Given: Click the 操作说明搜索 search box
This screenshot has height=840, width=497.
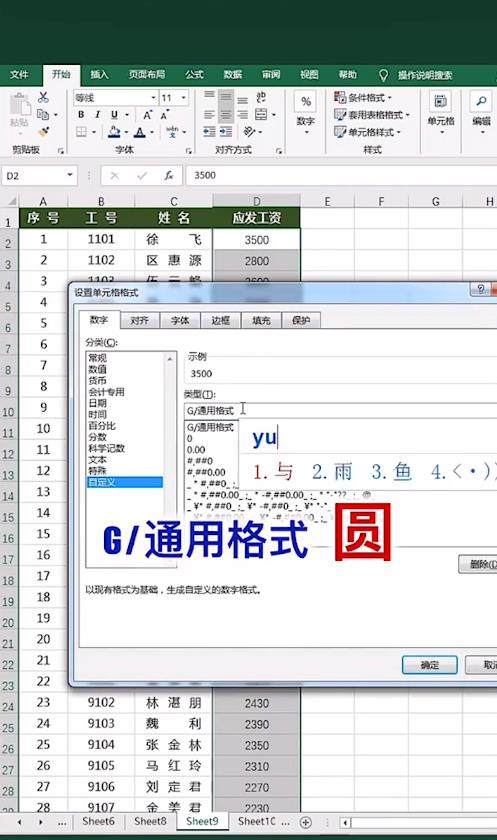Looking at the screenshot, I should (x=425, y=75).
